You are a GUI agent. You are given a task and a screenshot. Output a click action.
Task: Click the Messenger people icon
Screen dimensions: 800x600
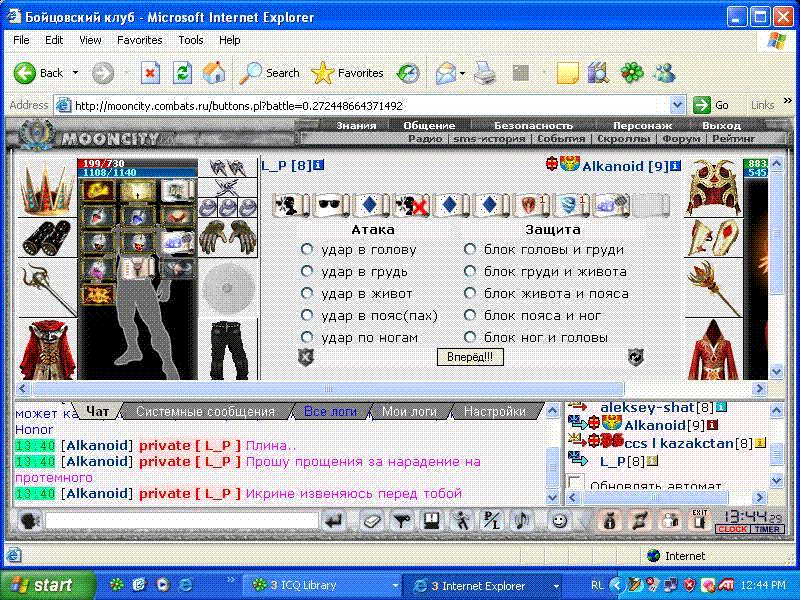tap(665, 73)
